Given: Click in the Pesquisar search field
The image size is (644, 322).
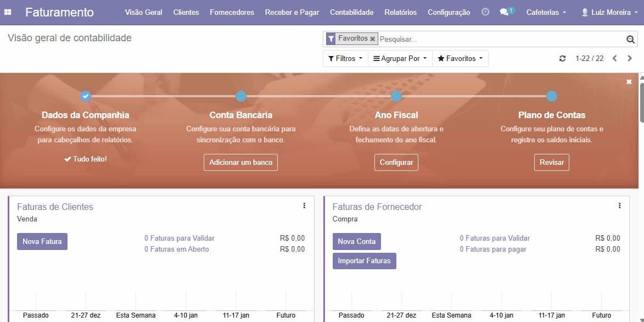Looking at the screenshot, I should tap(500, 40).
